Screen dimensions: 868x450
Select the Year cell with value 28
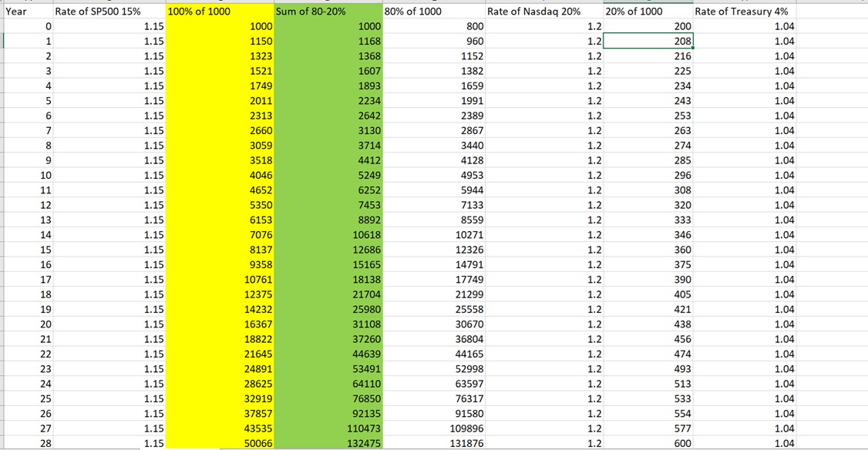point(26,442)
